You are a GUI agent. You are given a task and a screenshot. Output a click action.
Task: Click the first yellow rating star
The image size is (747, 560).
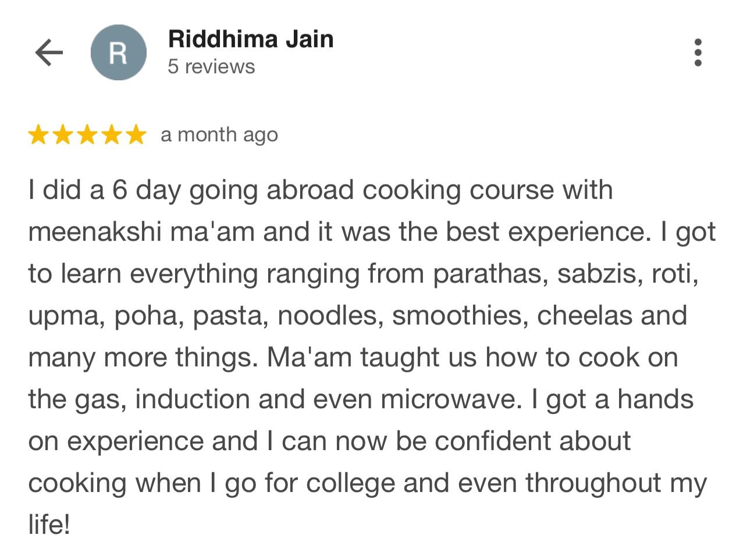point(38,135)
